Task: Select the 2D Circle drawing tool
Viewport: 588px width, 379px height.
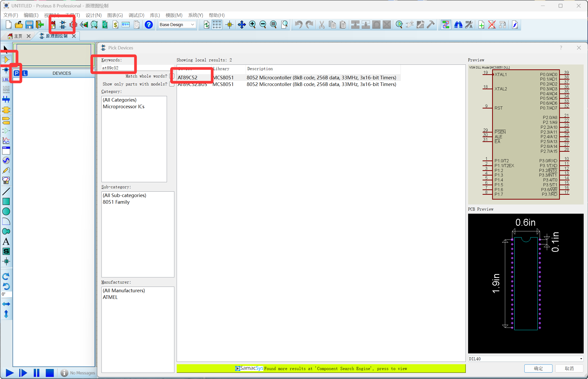Action: point(6,211)
